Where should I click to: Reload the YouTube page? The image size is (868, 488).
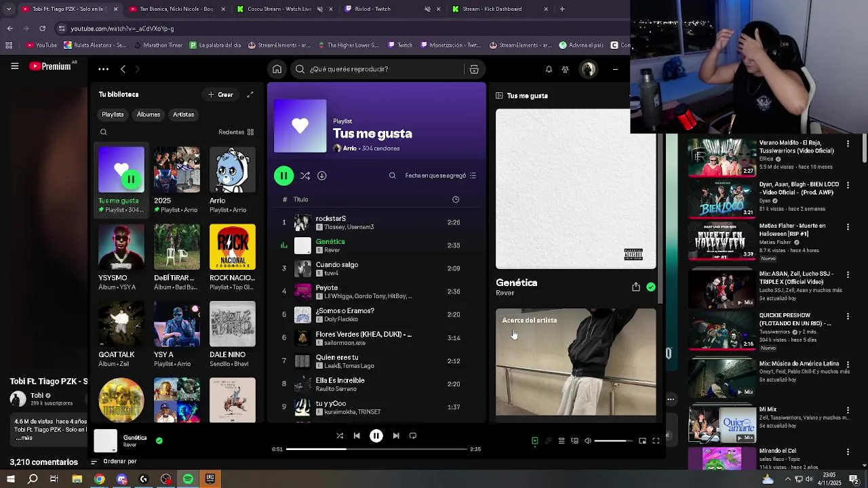(42, 28)
